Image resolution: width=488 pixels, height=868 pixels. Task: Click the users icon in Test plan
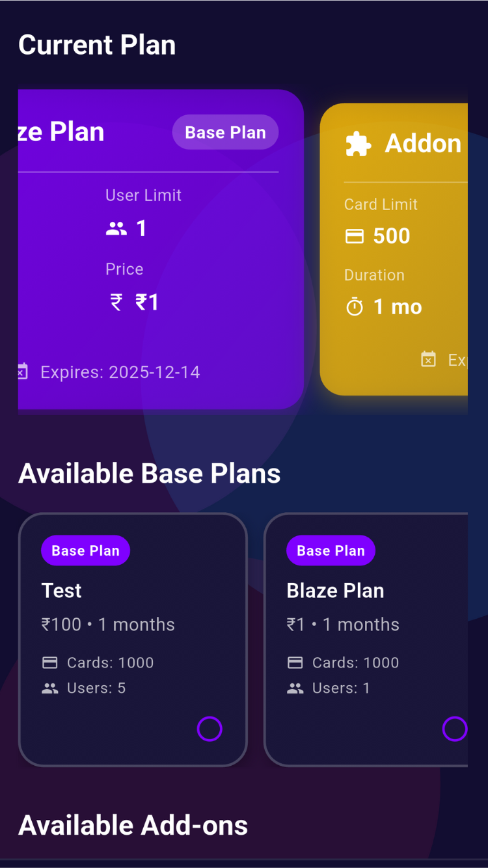pyautogui.click(x=50, y=688)
